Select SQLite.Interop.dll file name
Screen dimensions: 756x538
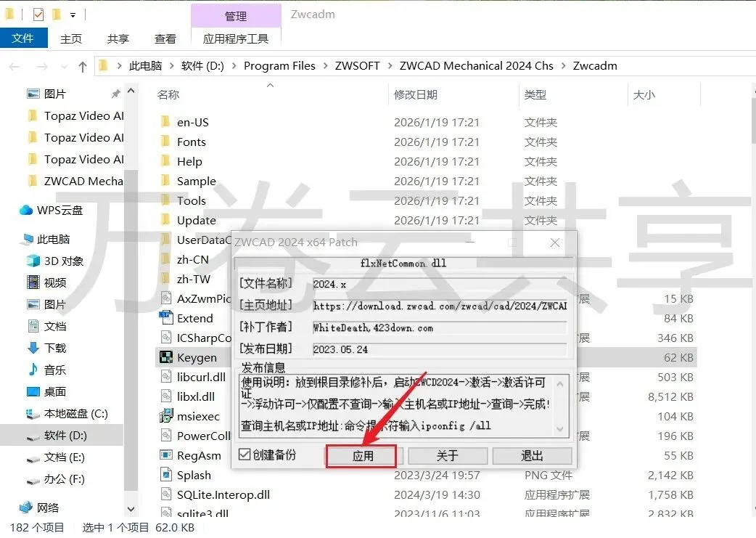[223, 494]
